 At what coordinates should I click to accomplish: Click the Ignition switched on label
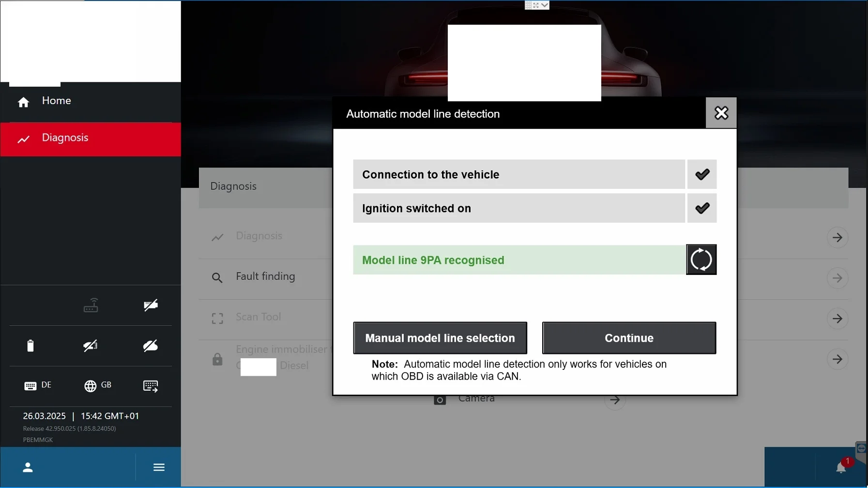coord(416,208)
